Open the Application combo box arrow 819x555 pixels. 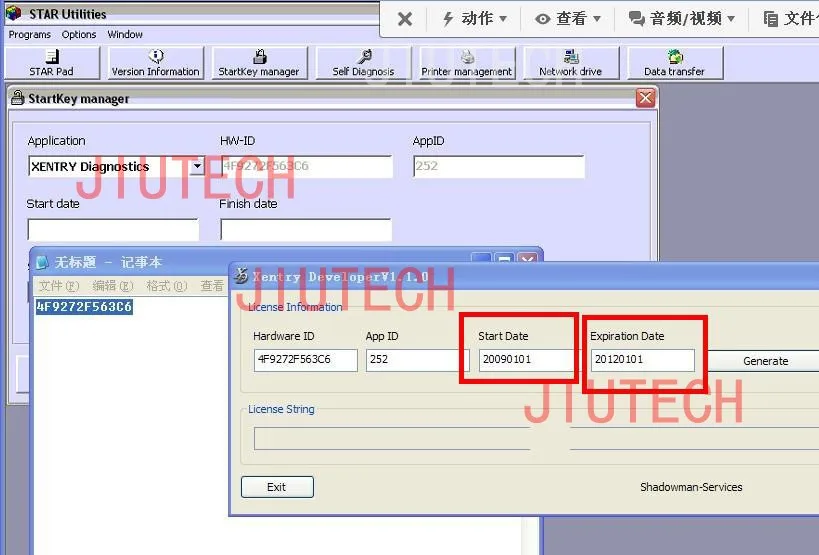197,167
